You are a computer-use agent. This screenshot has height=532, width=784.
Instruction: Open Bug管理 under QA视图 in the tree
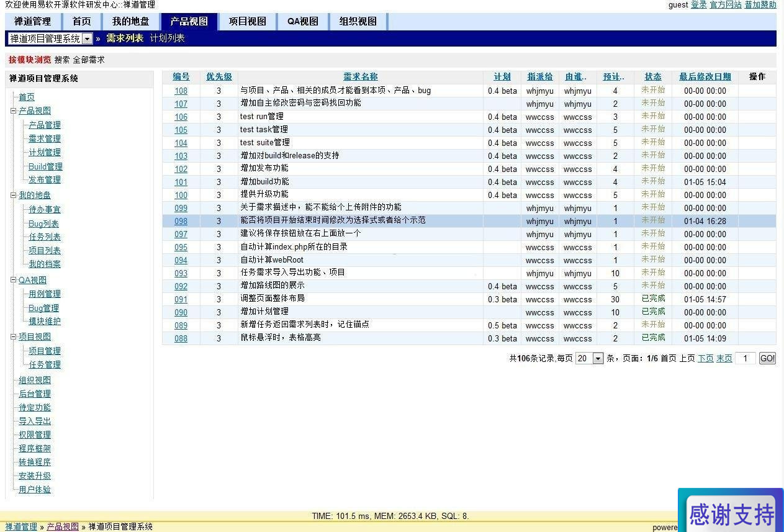click(43, 308)
